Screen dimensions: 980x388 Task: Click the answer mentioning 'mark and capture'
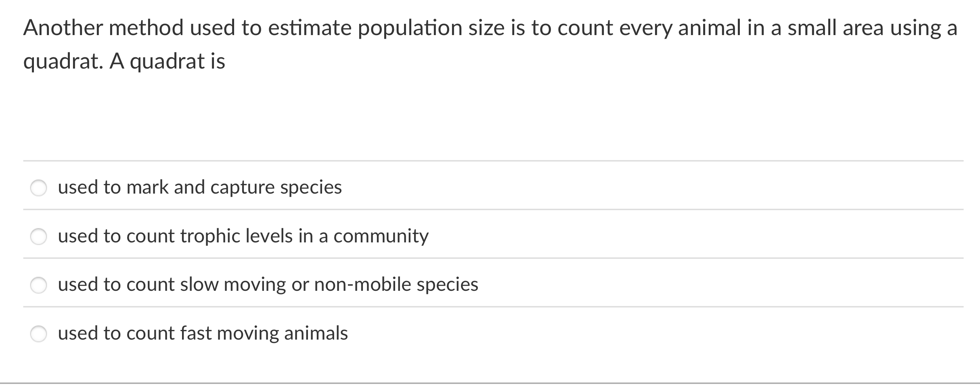(200, 187)
